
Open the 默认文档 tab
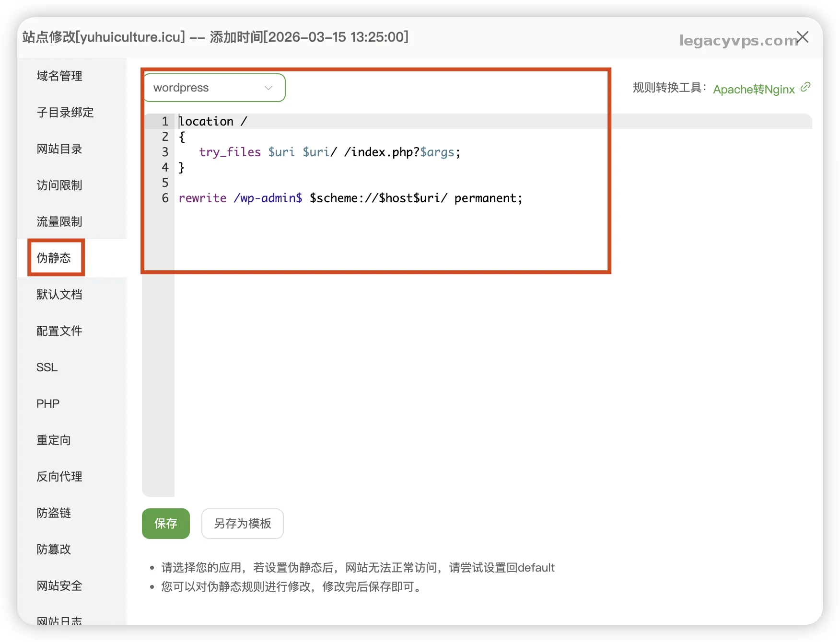(59, 294)
